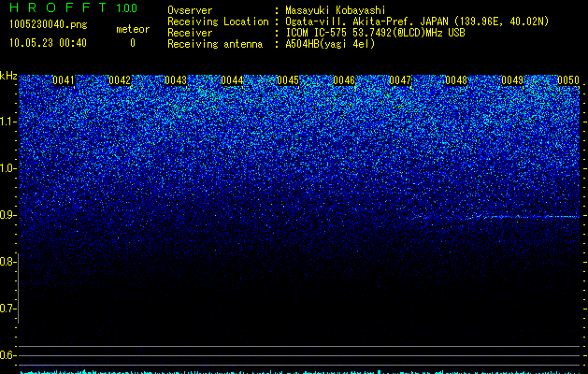The image size is (588, 374).
Task: Select the 0050 time marker
Action: [568, 80]
